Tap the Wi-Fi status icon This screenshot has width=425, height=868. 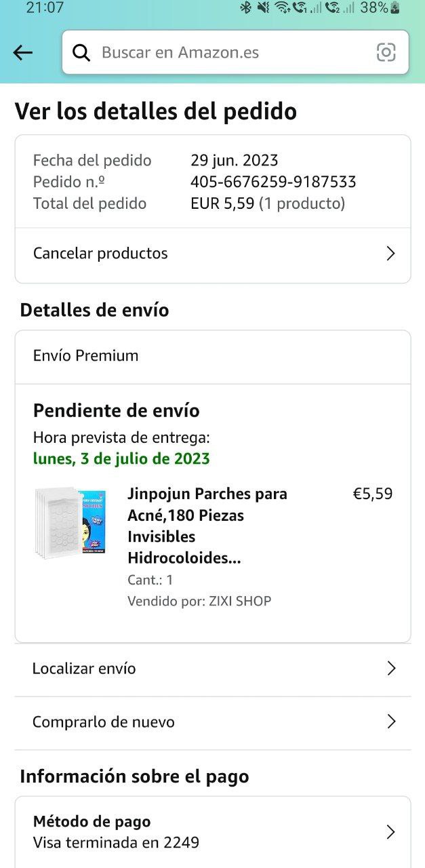click(282, 8)
